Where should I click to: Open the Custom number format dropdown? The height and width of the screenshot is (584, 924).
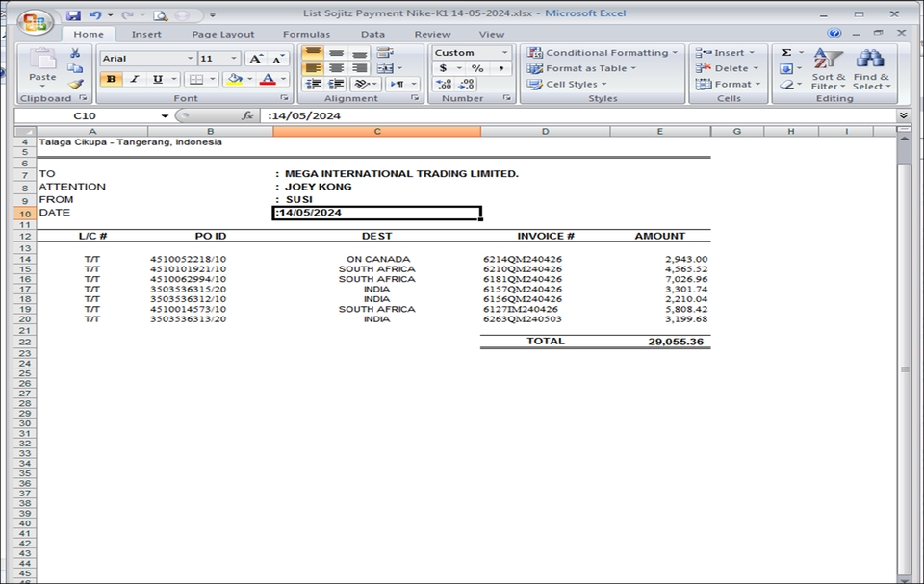coord(504,53)
